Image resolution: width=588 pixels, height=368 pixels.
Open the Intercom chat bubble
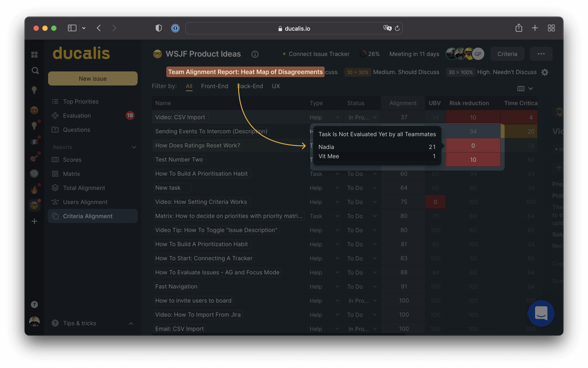click(x=541, y=313)
